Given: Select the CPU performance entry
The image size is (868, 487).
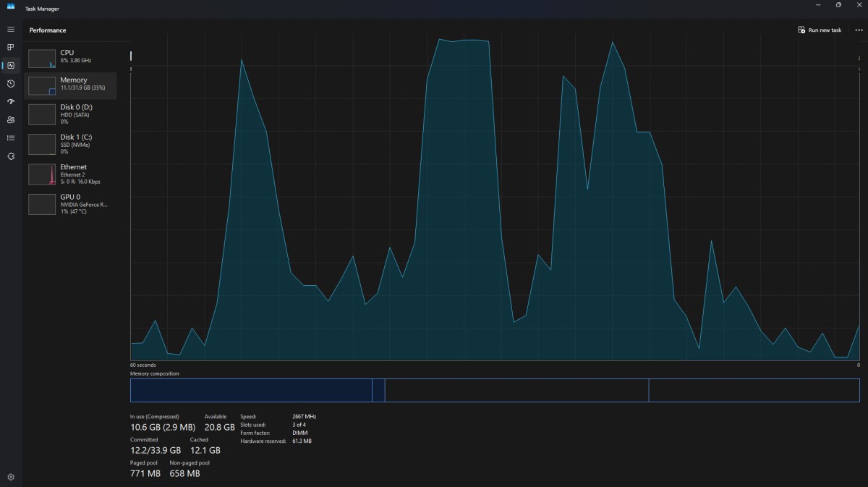Looking at the screenshot, I should (x=70, y=59).
